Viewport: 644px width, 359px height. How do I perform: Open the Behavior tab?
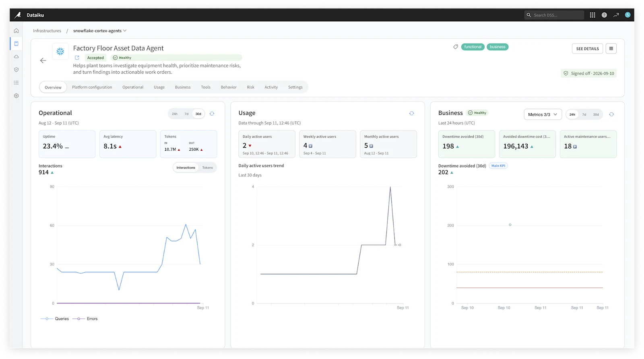(x=229, y=87)
